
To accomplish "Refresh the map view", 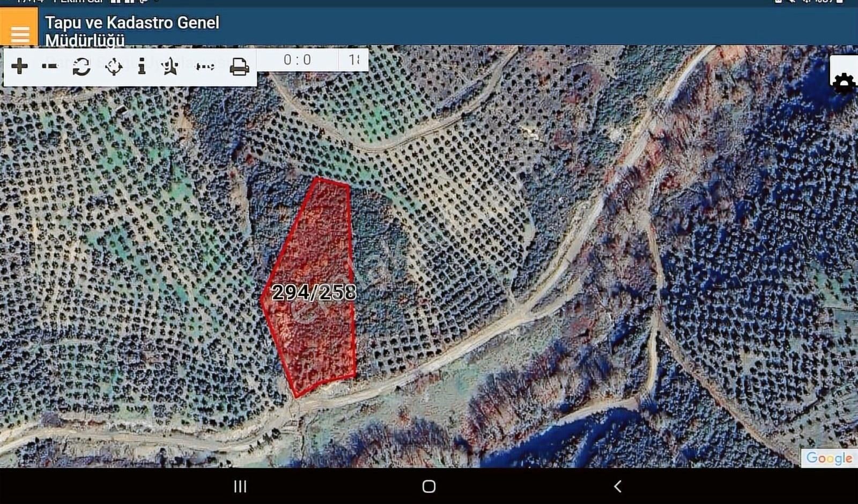I will (x=82, y=66).
